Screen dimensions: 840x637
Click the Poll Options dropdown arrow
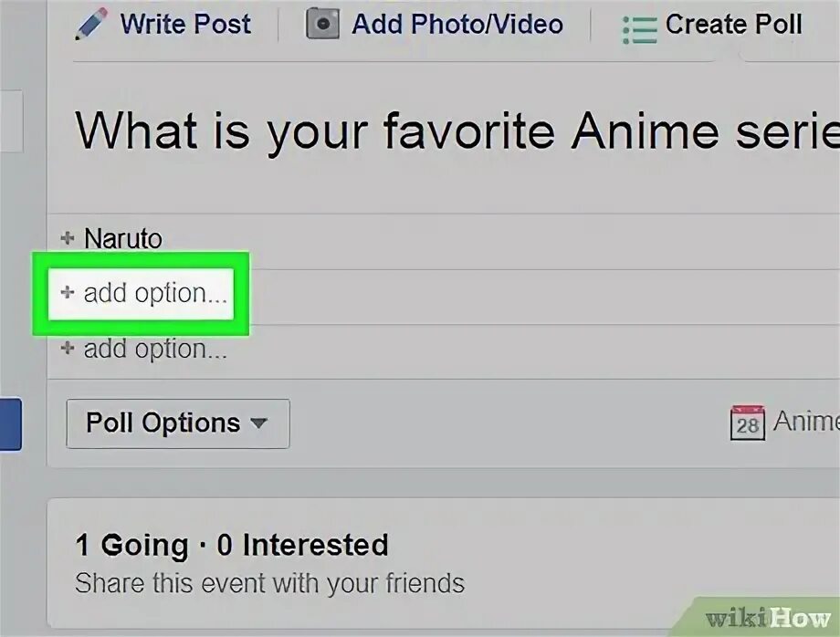258,423
